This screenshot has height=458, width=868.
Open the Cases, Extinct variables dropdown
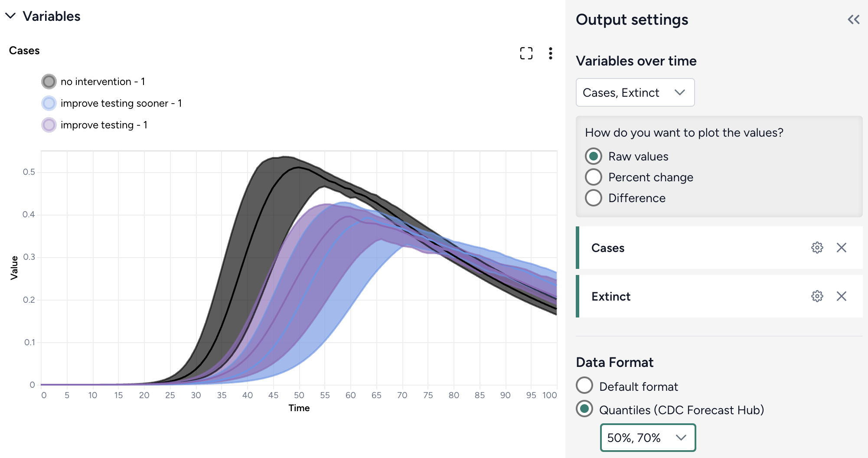(x=635, y=92)
